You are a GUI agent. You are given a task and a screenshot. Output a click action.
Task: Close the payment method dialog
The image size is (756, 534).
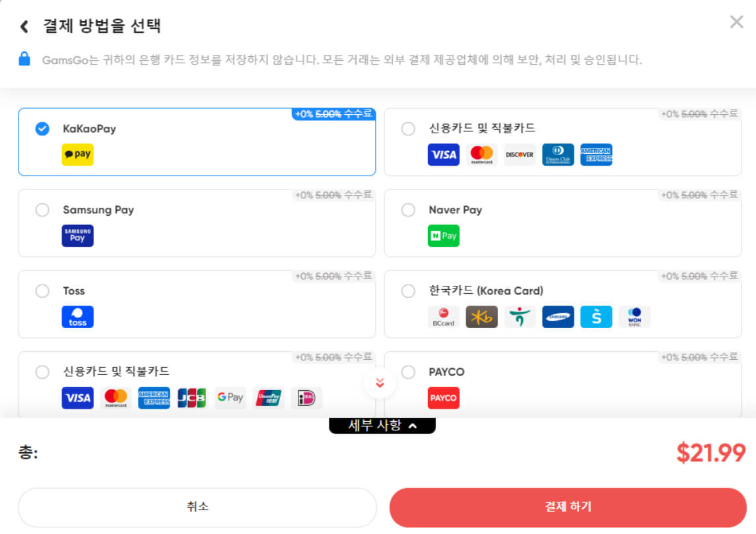pos(736,22)
